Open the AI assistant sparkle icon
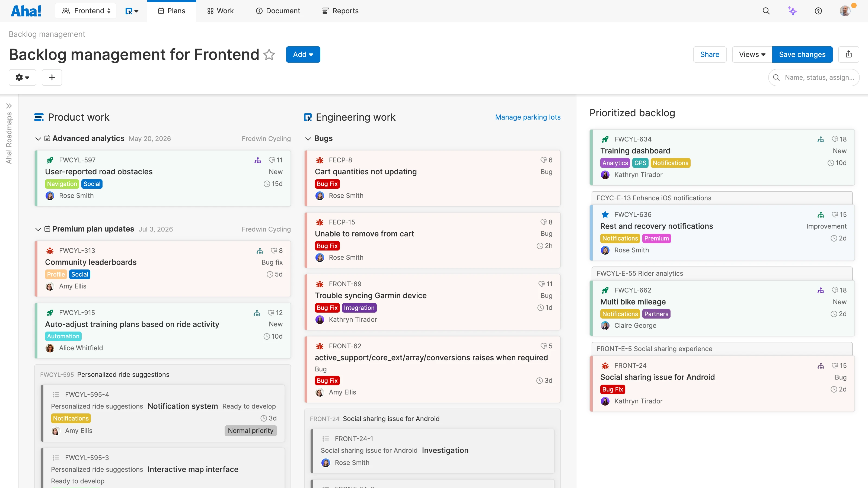 coord(792,11)
